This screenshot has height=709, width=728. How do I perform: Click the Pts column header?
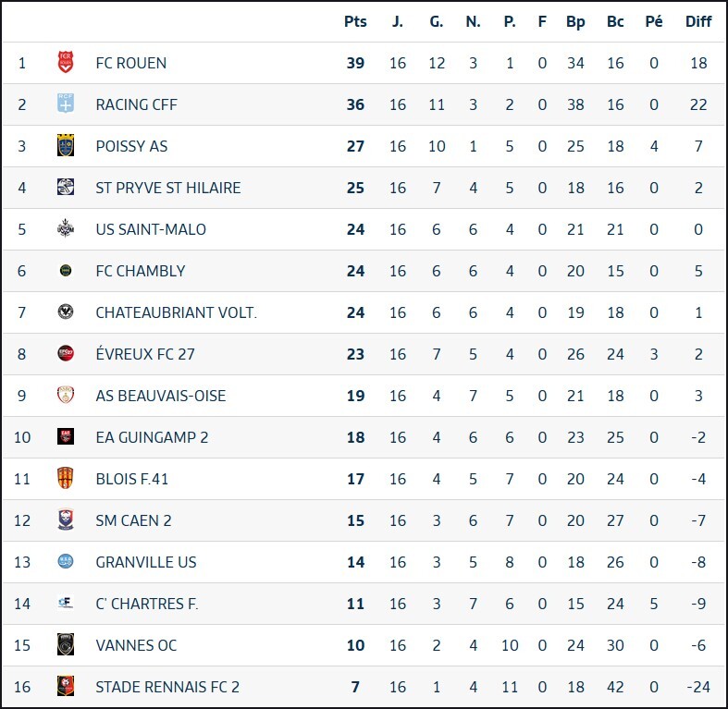(x=355, y=21)
